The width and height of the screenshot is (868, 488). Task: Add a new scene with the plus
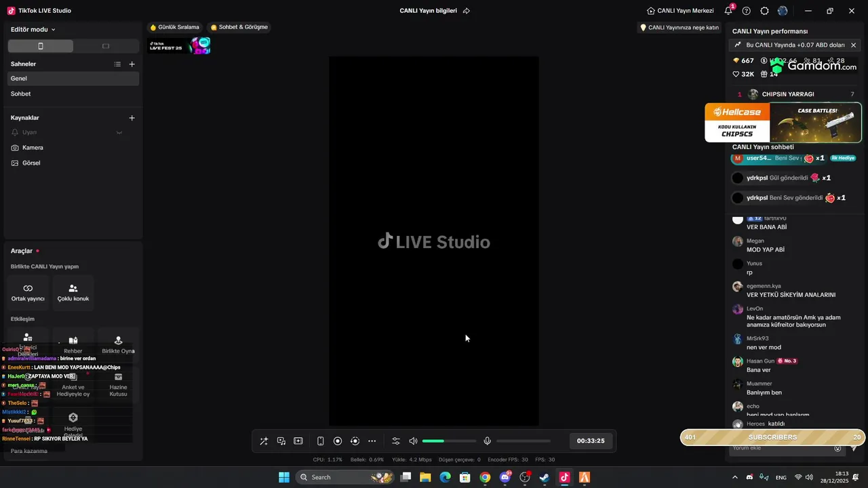point(132,64)
